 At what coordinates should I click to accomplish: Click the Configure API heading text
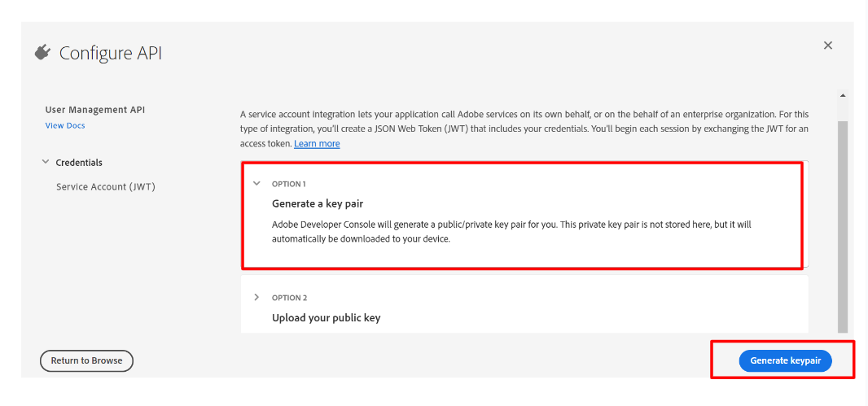(x=111, y=53)
